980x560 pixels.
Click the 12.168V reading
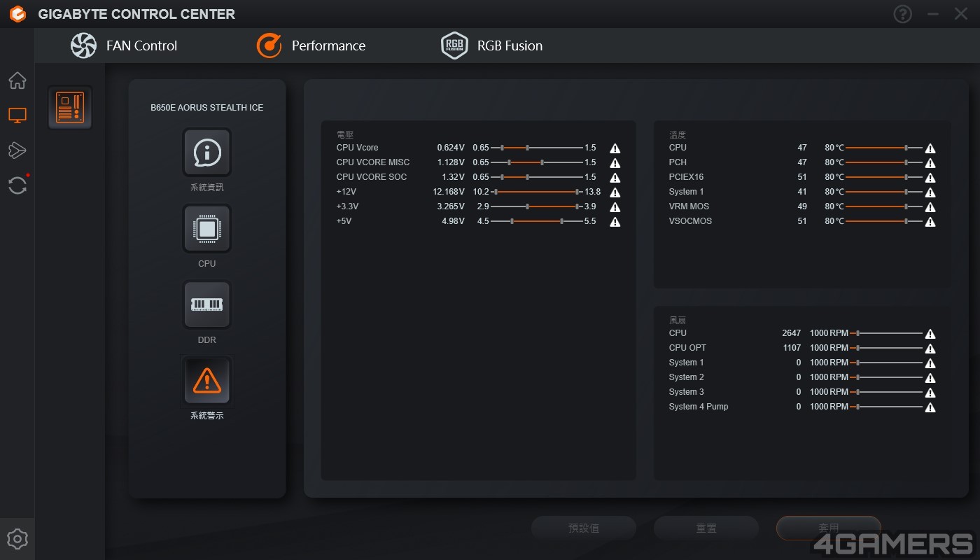[x=449, y=192]
